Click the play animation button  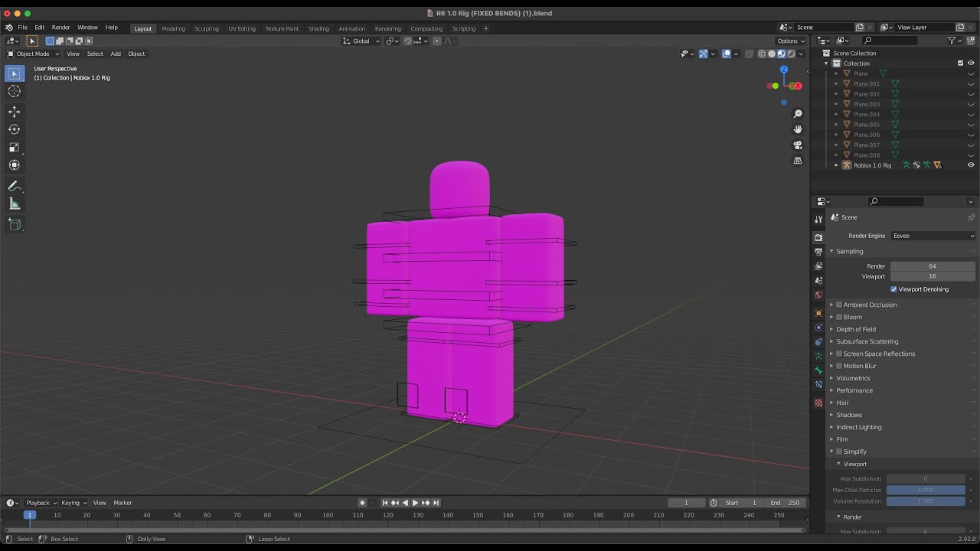[415, 503]
